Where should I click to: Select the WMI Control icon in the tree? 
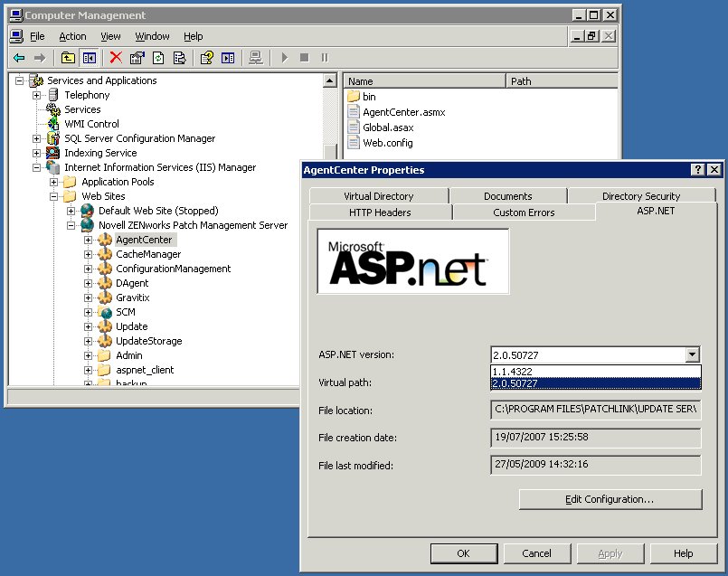point(53,124)
